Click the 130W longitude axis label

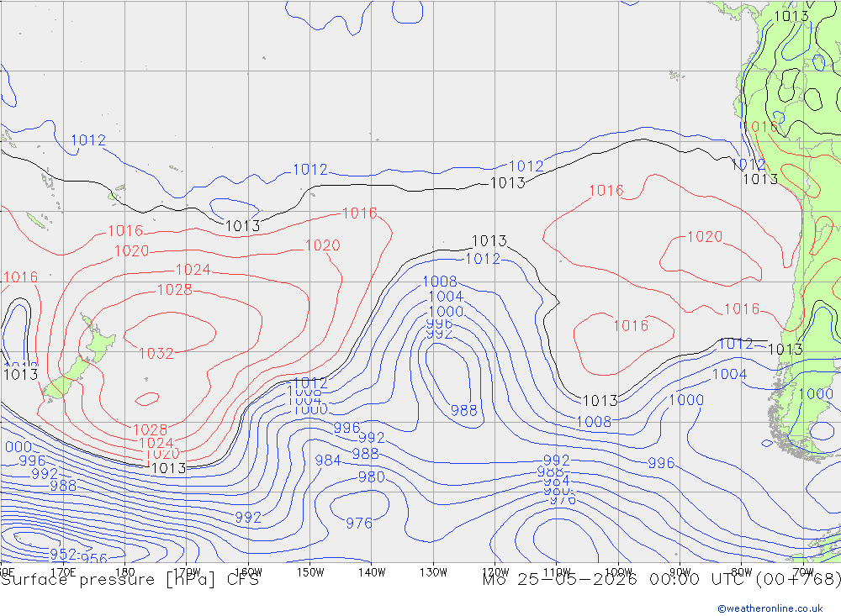pos(433,572)
